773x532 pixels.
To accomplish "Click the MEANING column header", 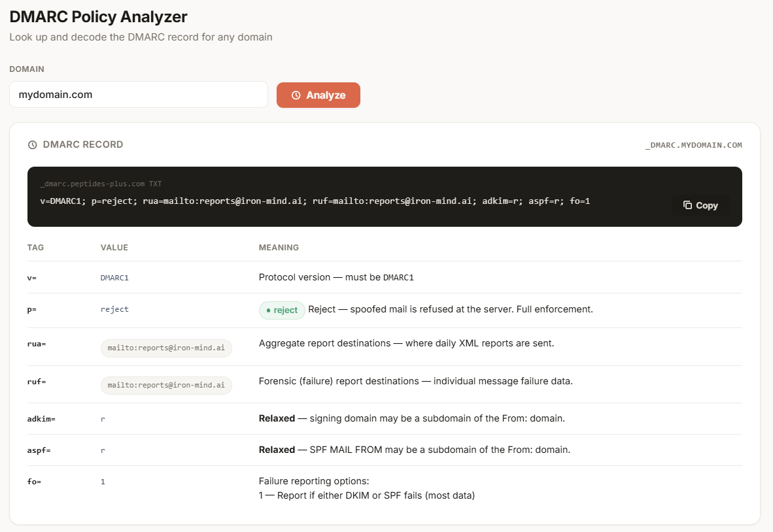I will pyautogui.click(x=279, y=247).
